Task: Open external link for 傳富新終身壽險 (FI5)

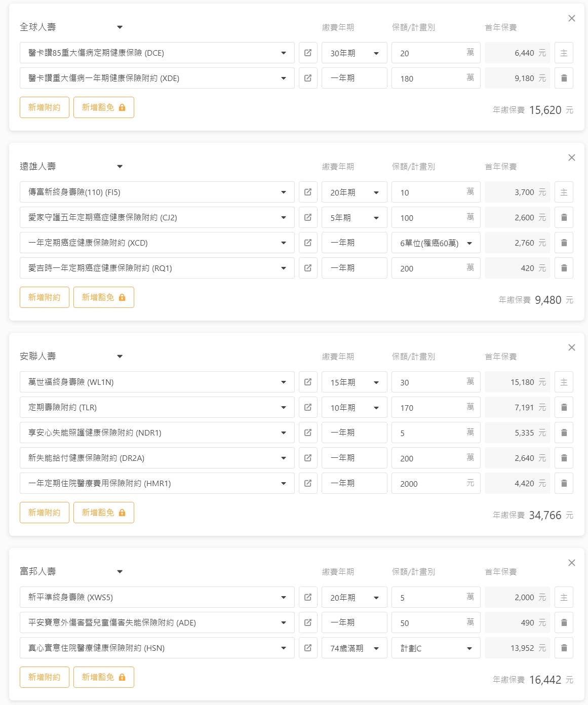Action: [x=308, y=192]
